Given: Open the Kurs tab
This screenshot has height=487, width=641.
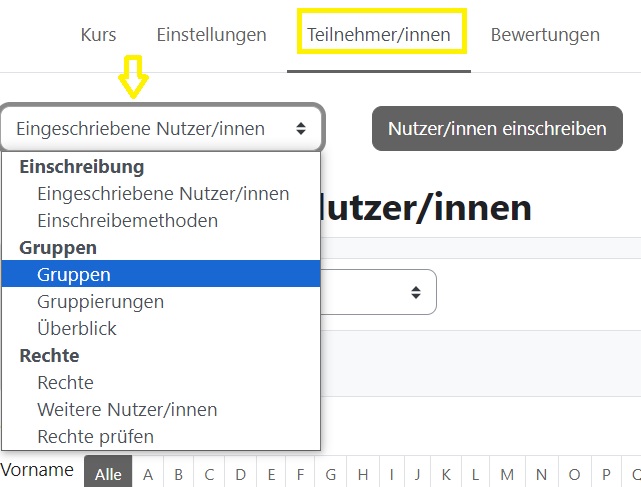Looking at the screenshot, I should [x=98, y=35].
